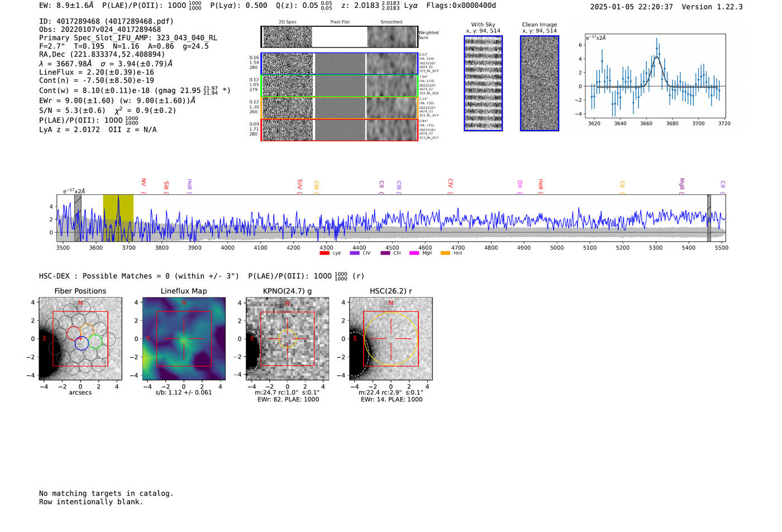Open the Lineflux Map panel
This screenshot has height=532, width=782.
pos(184,339)
